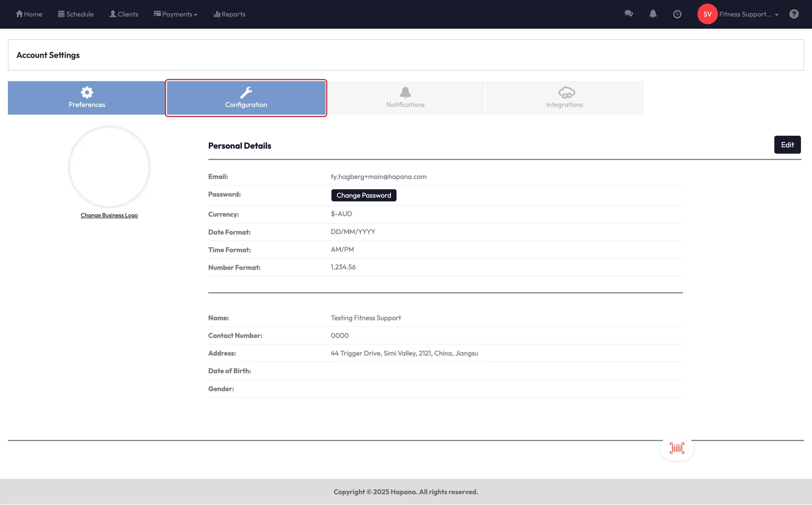Click the Integrations cloud link icon
This screenshot has width=812, height=505.
566,92
